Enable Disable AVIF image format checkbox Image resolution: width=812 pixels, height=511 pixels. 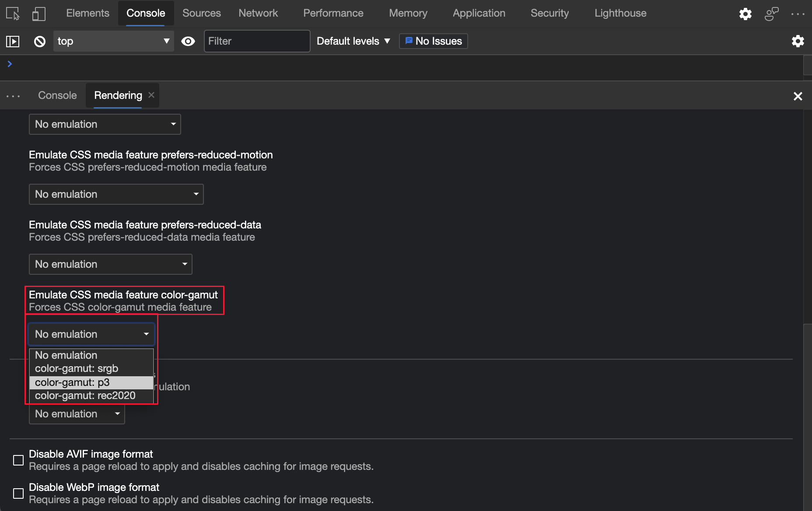pyautogui.click(x=18, y=460)
